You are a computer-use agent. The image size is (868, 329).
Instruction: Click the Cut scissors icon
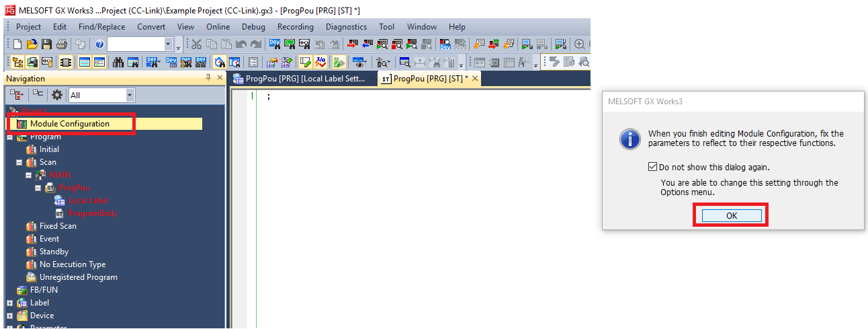coord(196,44)
